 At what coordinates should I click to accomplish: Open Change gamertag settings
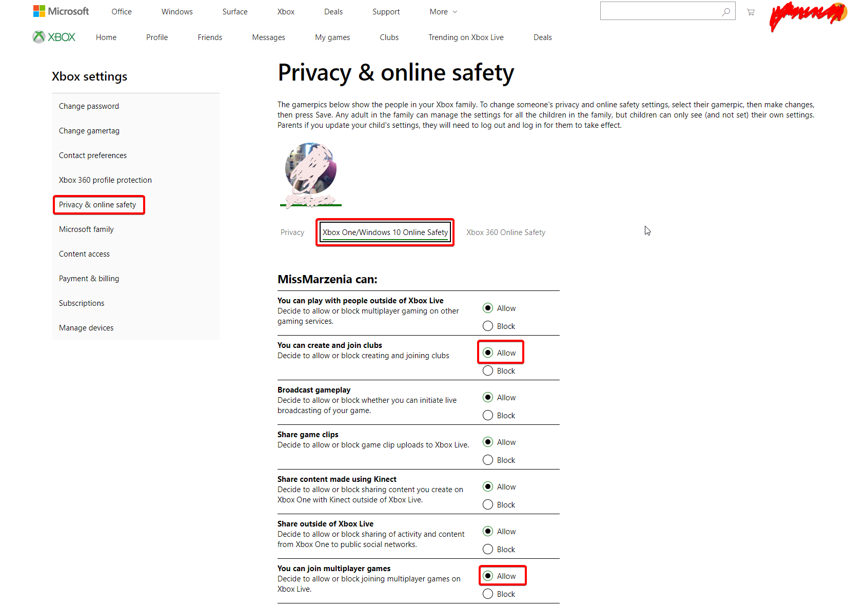tap(89, 131)
